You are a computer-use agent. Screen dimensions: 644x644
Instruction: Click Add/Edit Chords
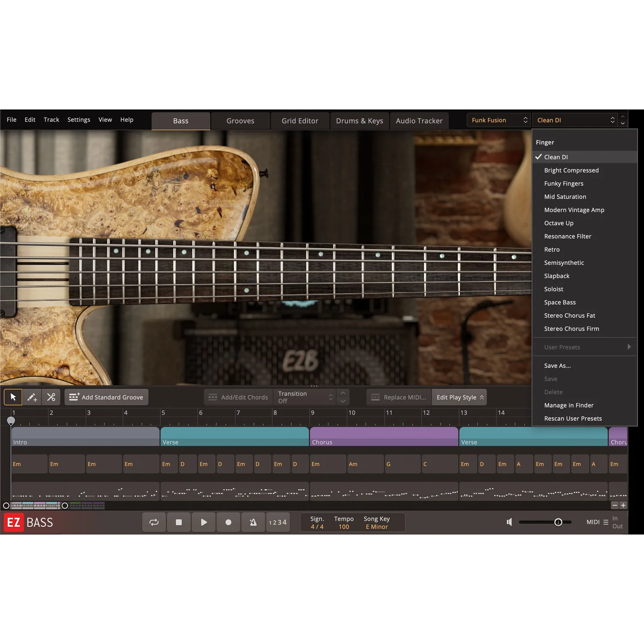pos(238,397)
